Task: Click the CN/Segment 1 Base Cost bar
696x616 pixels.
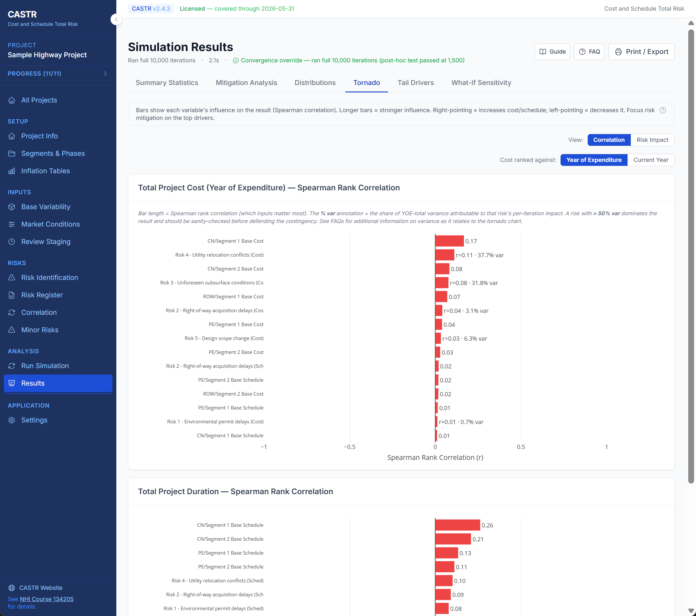Action: (449, 241)
